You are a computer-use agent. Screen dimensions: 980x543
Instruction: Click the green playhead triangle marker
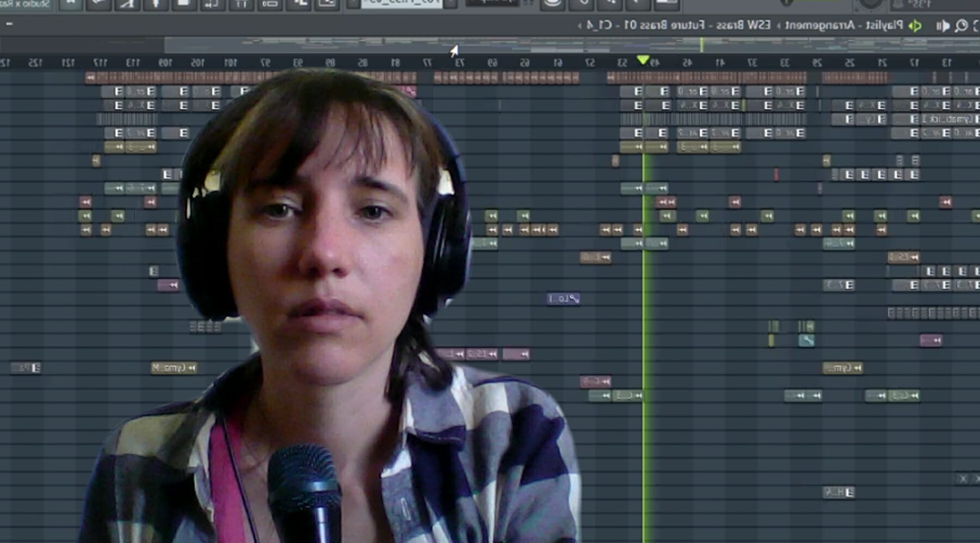tap(643, 60)
